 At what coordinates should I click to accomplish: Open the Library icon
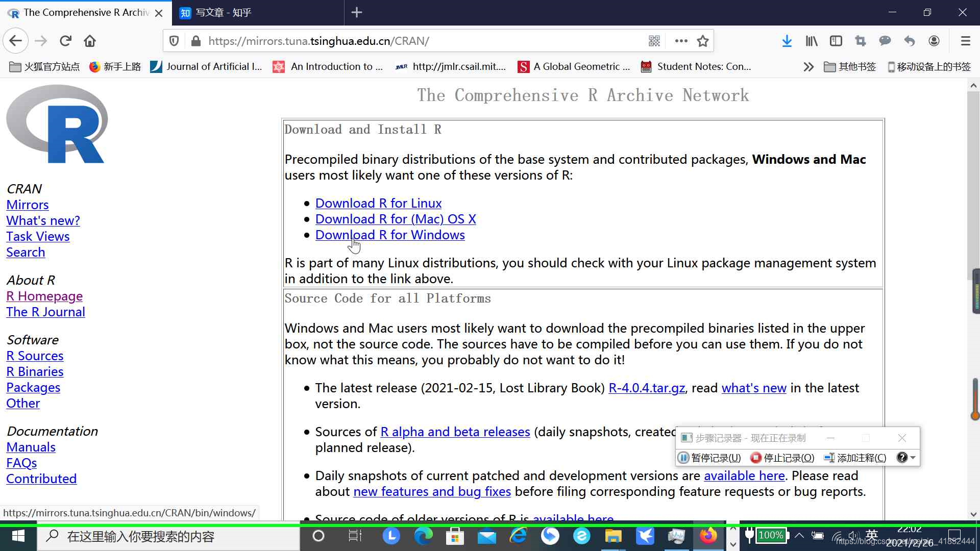[x=811, y=41]
